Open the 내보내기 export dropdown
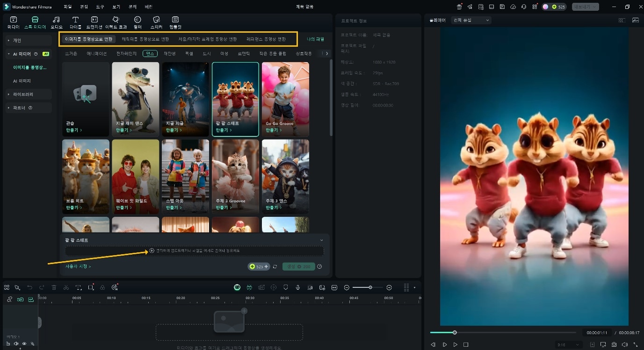 pyautogui.click(x=586, y=7)
